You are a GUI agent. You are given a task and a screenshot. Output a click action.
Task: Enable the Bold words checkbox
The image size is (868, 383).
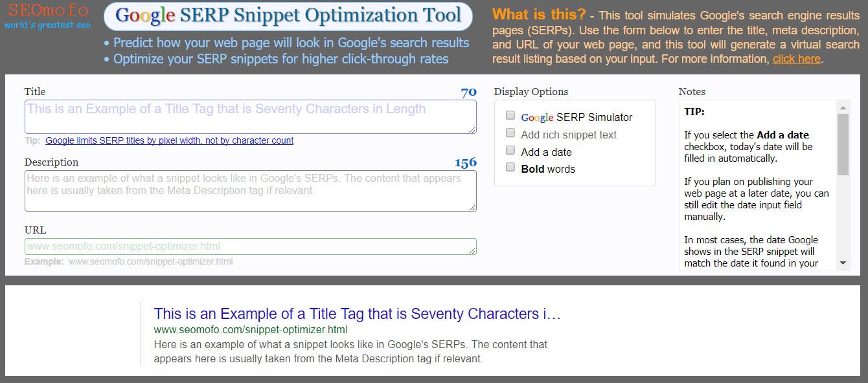pyautogui.click(x=510, y=168)
